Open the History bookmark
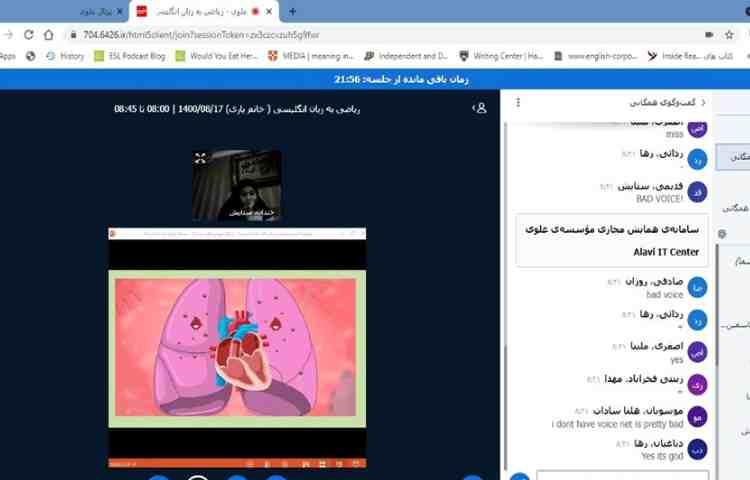Screen dimensions: 750x480 tap(66, 56)
